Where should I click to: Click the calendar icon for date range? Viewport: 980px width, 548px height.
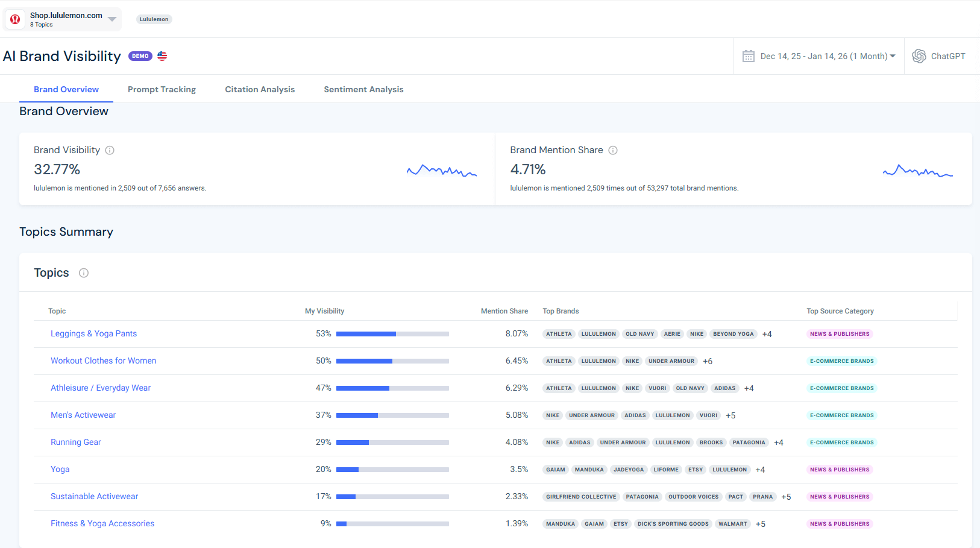coord(749,55)
